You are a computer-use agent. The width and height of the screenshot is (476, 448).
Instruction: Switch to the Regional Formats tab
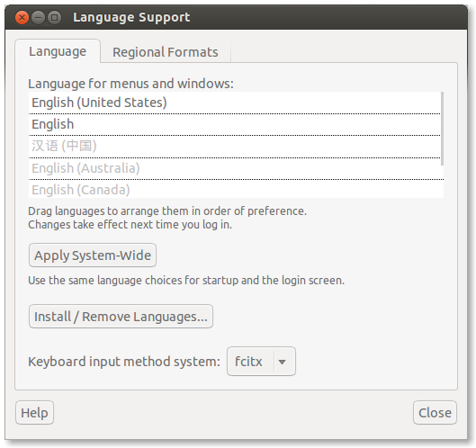tap(166, 52)
